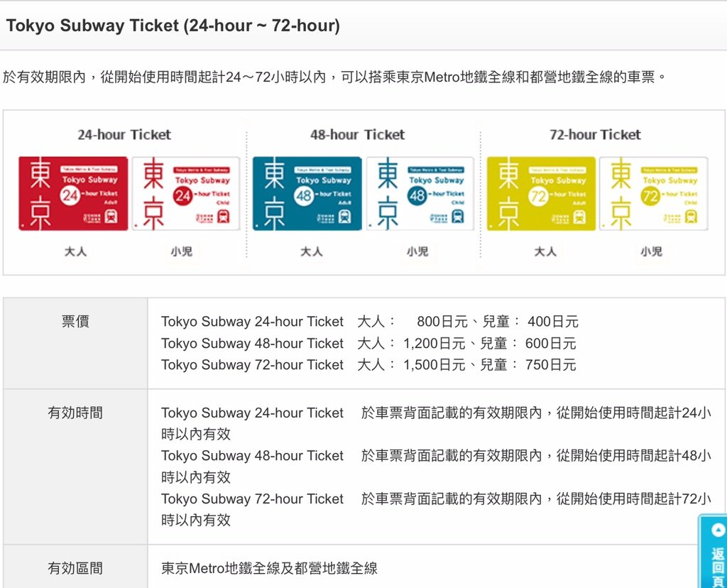This screenshot has width=727, height=588.
Task: Click the 72-hour Ticket column title
Action: (596, 134)
